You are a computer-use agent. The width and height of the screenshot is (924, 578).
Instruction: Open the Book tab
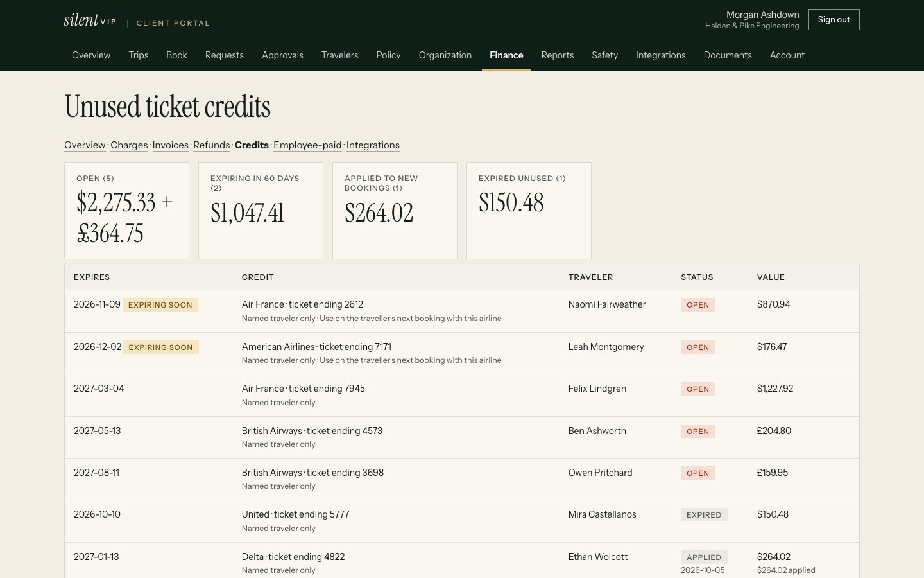176,55
